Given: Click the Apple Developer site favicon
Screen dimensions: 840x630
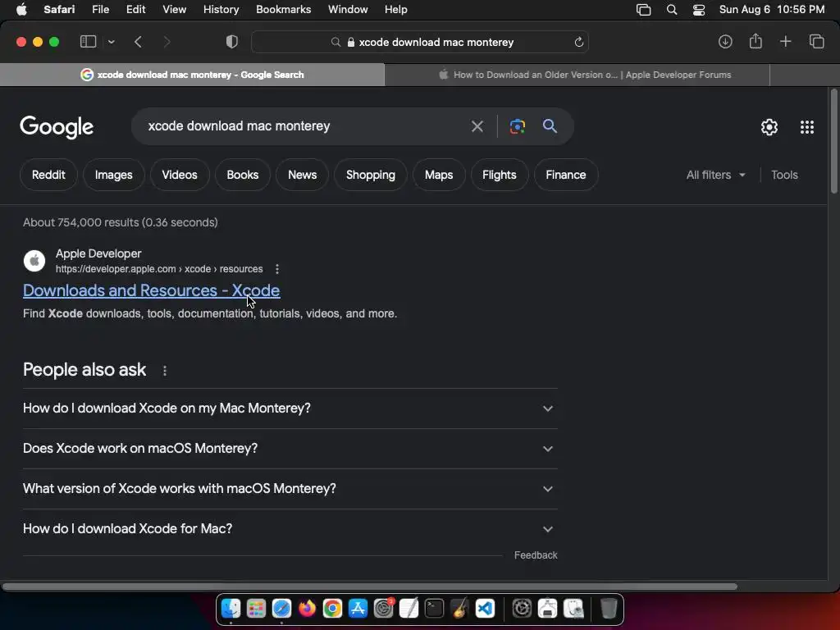Looking at the screenshot, I should 34,261.
